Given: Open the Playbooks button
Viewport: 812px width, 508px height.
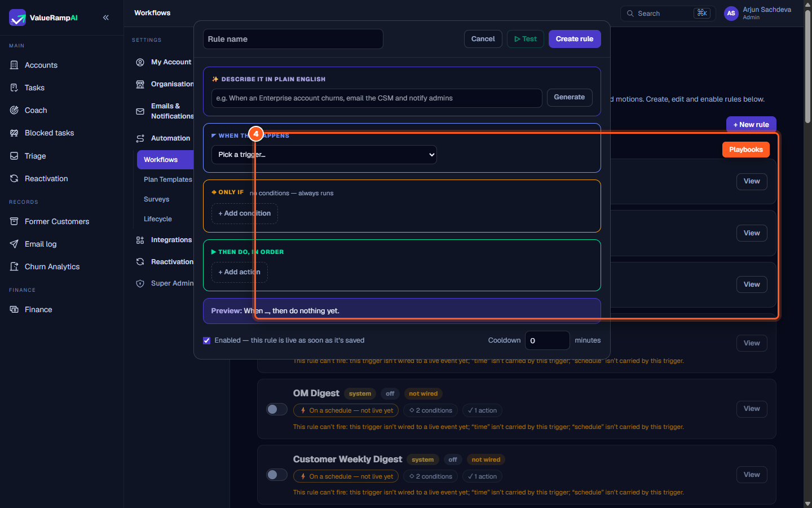Looking at the screenshot, I should (746, 150).
